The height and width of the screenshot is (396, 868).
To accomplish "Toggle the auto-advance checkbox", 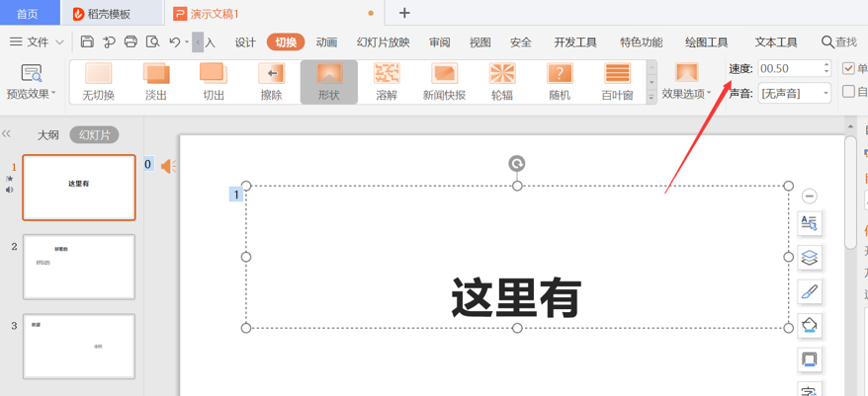I will (847, 91).
